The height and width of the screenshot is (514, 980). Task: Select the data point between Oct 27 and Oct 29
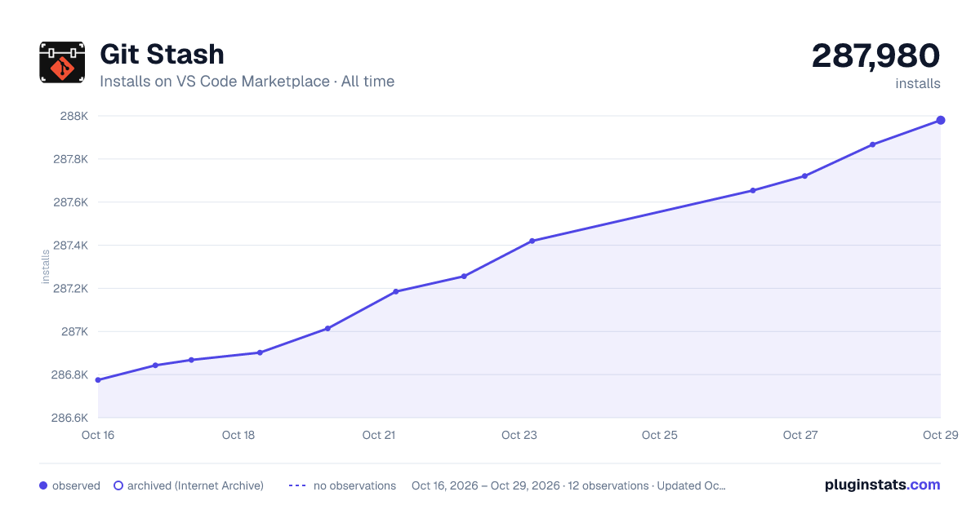[872, 144]
